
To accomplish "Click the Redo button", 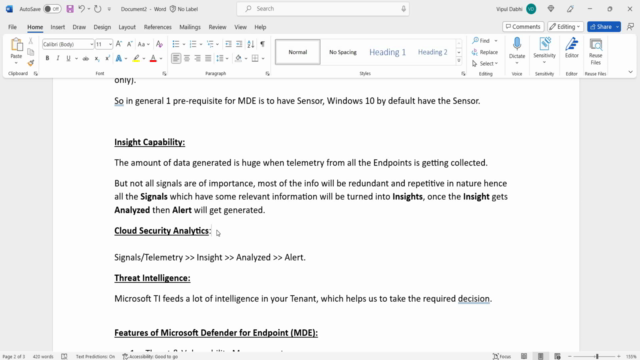I will coord(98,9).
